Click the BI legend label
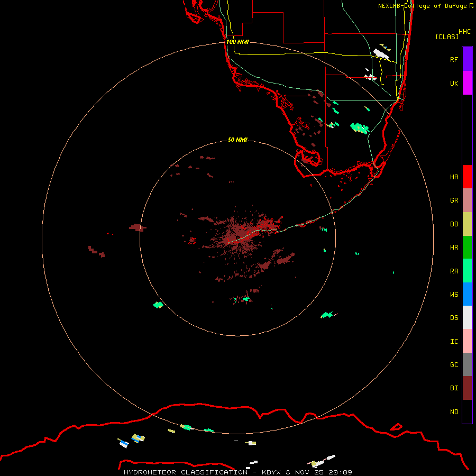This screenshot has width=476, height=476. (x=454, y=388)
